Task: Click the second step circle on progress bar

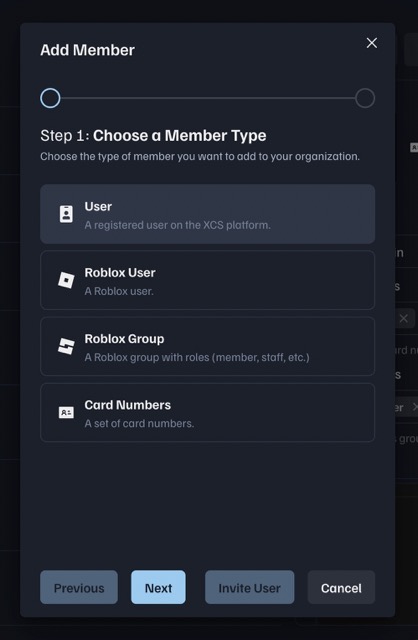Action: 365,98
